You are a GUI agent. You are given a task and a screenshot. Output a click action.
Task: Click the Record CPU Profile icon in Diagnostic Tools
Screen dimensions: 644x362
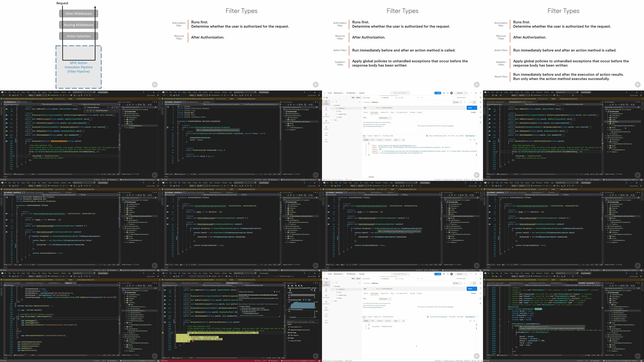[x=289, y=341]
